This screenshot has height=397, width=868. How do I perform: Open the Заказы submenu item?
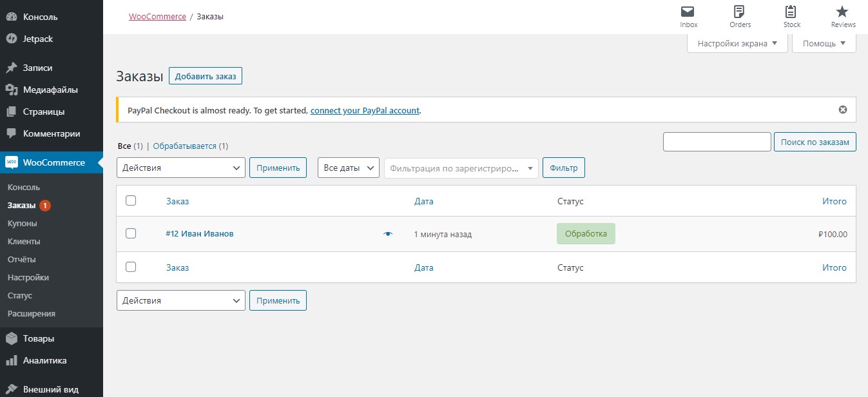tap(22, 206)
